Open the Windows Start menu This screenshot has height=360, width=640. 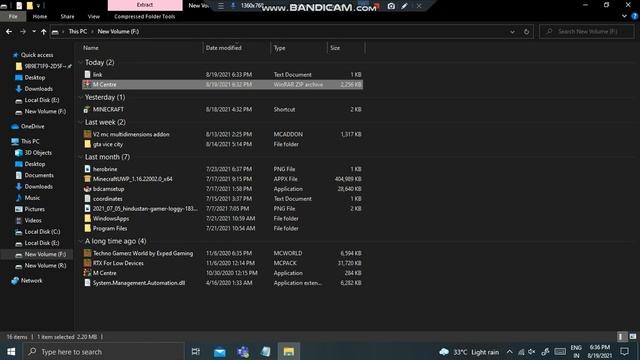(11, 351)
